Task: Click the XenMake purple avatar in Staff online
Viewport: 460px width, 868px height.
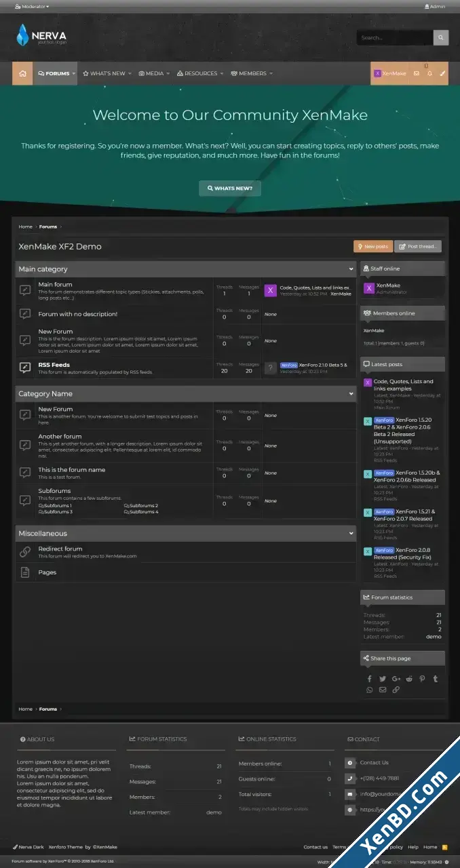Action: click(x=369, y=288)
